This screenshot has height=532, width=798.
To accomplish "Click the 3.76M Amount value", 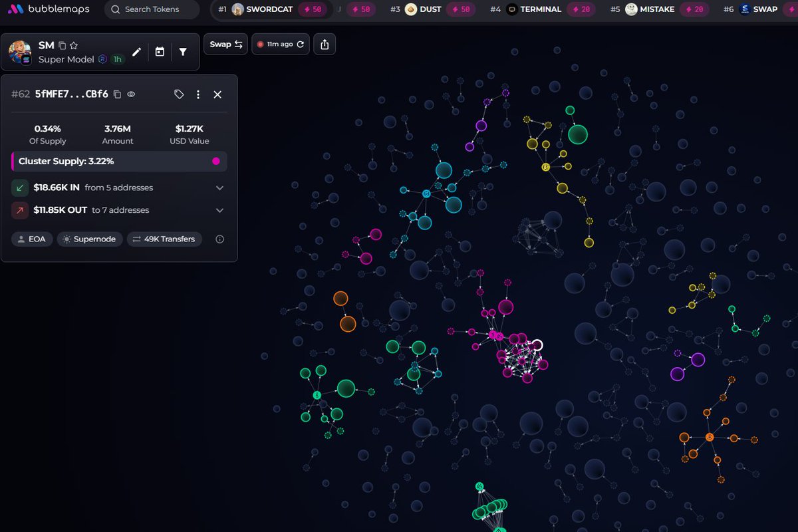I will click(118, 128).
